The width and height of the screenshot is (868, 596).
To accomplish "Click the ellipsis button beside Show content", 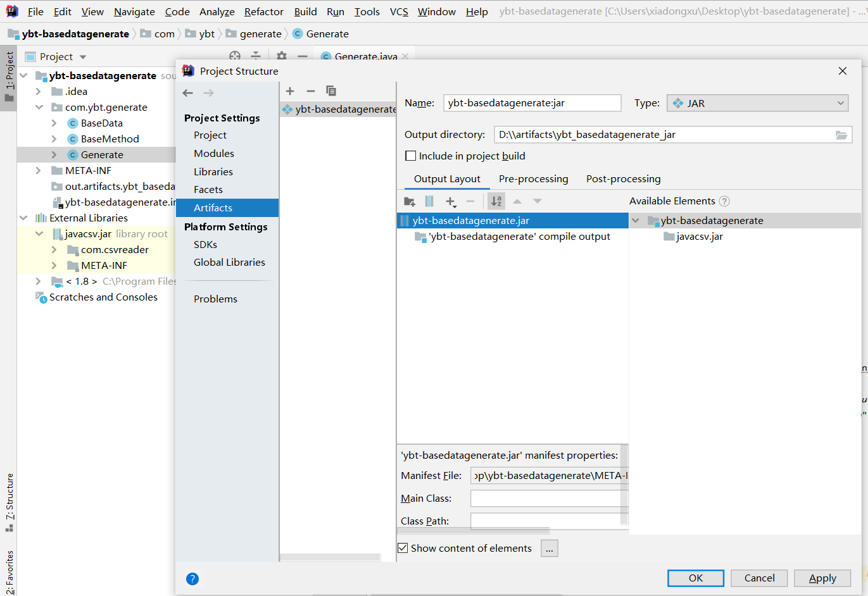I will (x=550, y=549).
